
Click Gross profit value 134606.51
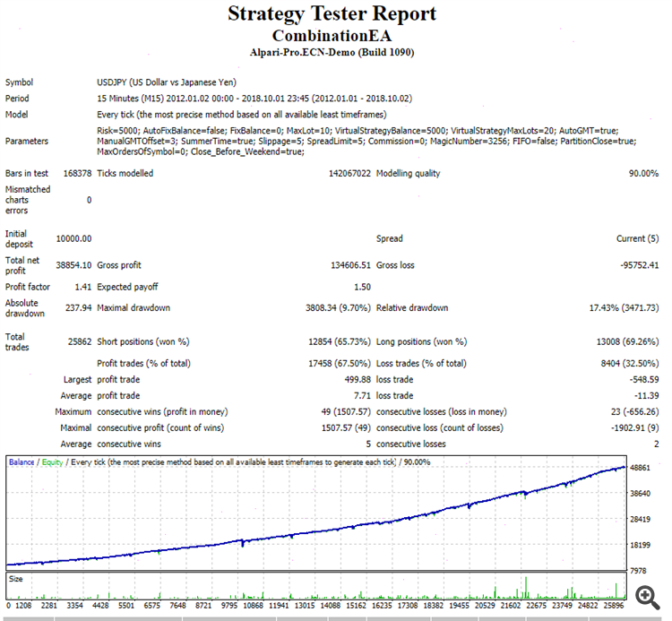[x=350, y=265]
